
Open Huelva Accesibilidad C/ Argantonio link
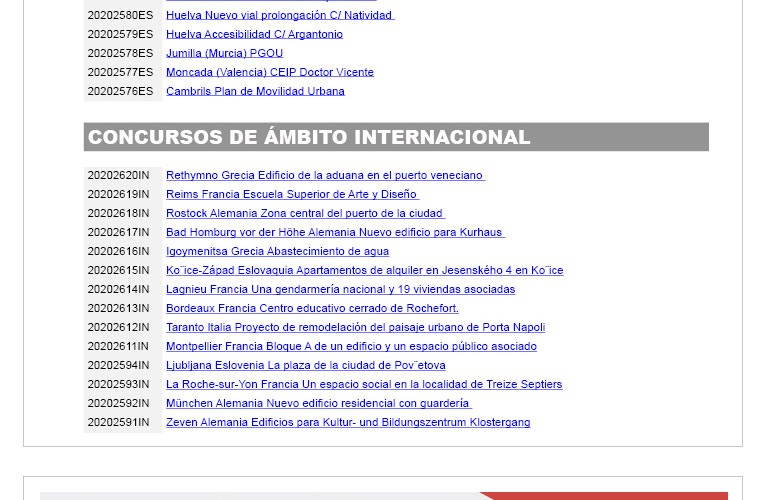pyautogui.click(x=254, y=34)
